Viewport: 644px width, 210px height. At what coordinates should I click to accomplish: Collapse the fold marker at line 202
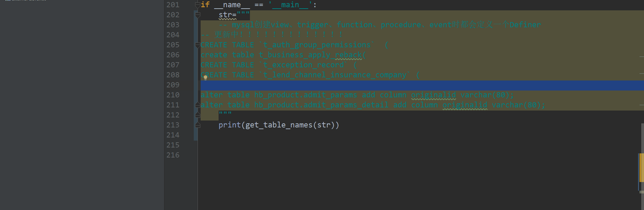(198, 15)
